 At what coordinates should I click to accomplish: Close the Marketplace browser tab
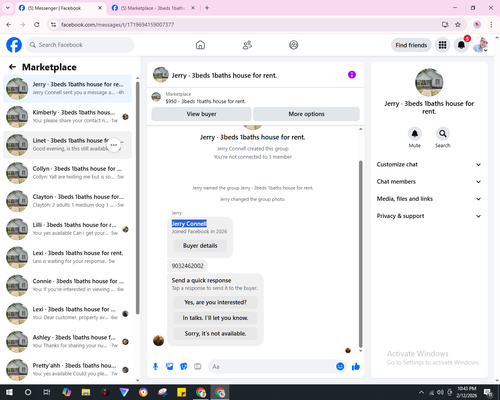click(x=193, y=8)
